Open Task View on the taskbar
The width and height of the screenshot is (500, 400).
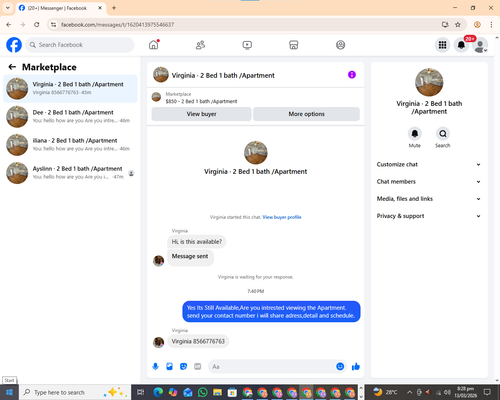[x=141, y=392]
